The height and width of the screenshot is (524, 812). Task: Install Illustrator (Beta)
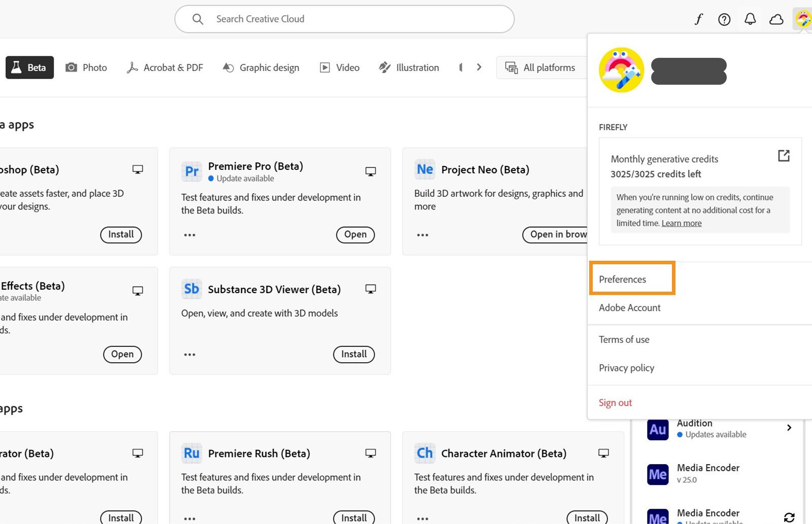click(121, 518)
